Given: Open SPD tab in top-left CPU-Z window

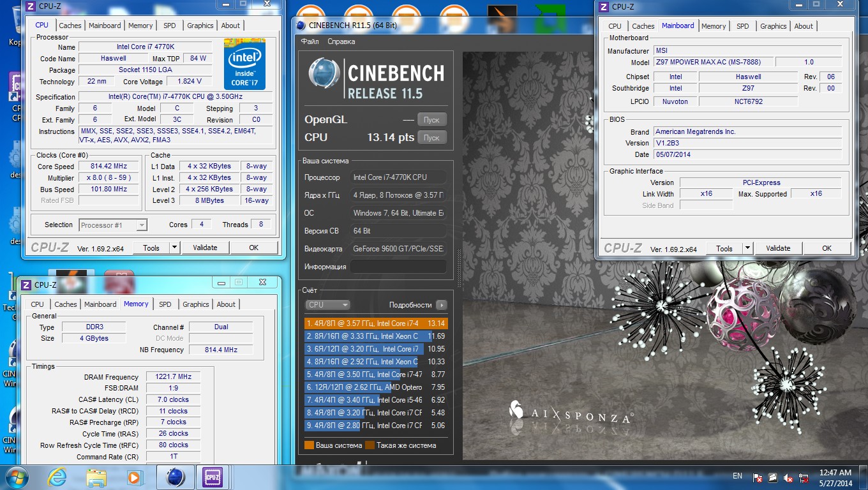Looking at the screenshot, I should tap(170, 26).
